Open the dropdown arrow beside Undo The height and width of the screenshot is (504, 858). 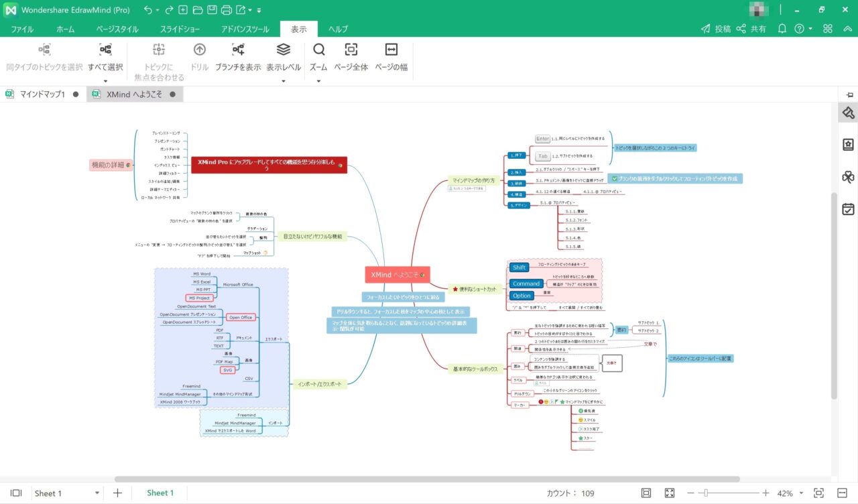158,11
